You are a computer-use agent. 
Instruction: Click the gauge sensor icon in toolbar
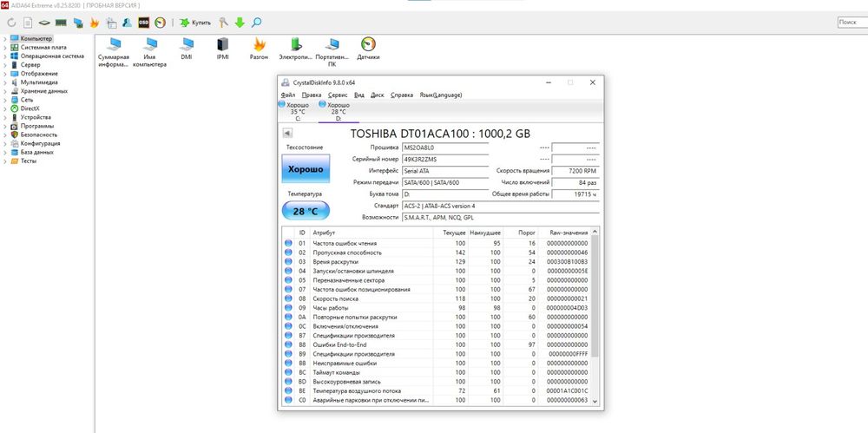(160, 23)
